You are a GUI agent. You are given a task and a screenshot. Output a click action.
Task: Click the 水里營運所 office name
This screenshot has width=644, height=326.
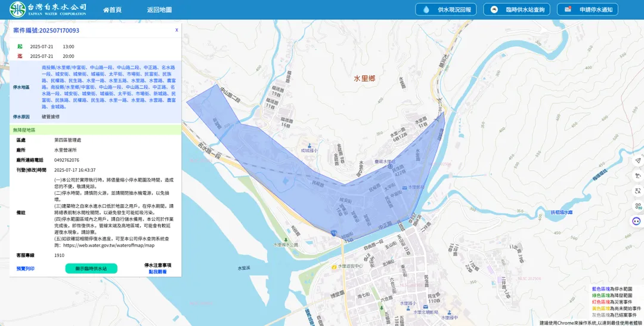click(66, 150)
